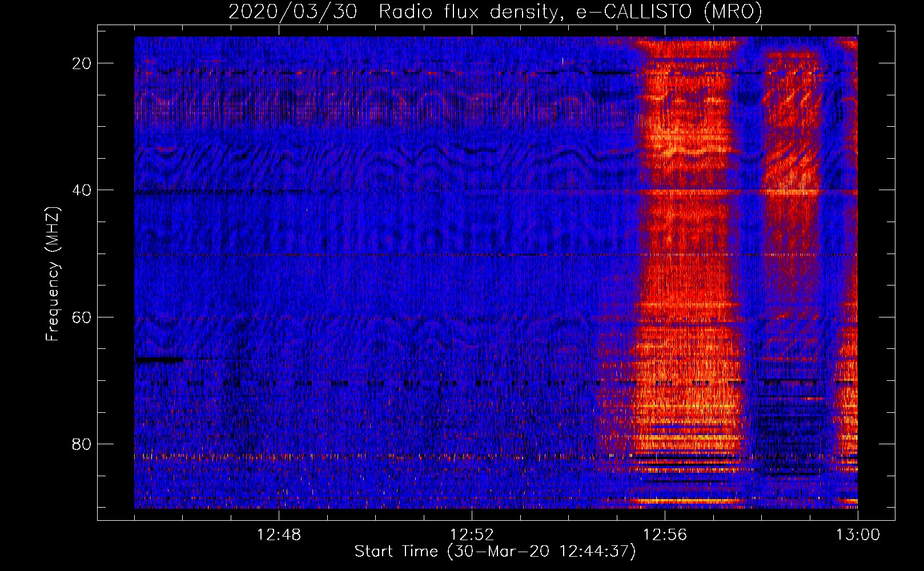The height and width of the screenshot is (571, 924).
Task: Click the "20" frequency tick label
Action: tap(82, 63)
